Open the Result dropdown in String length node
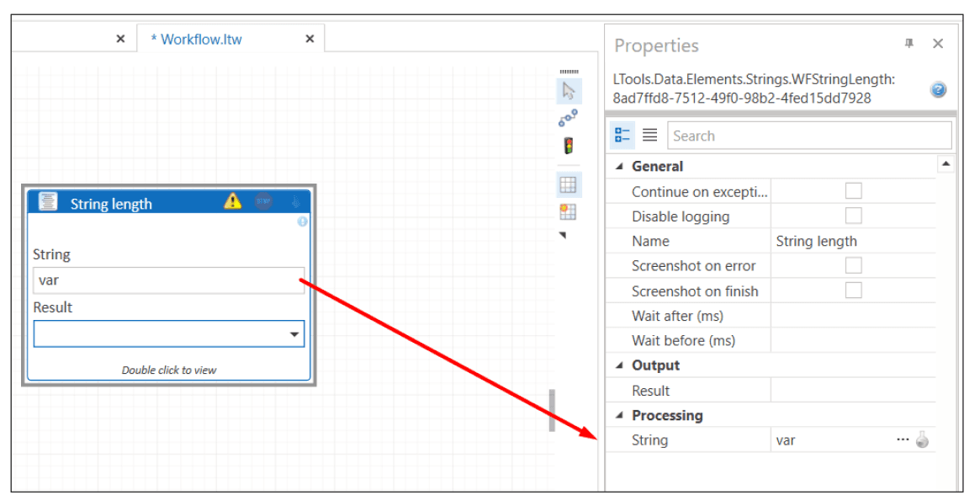The height and width of the screenshot is (501, 980). point(294,334)
